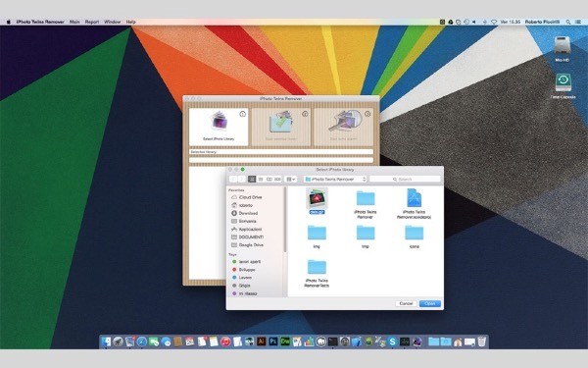Open Dreamweaver in the Dock
Screen dimensions: 588x368
[x=285, y=342]
